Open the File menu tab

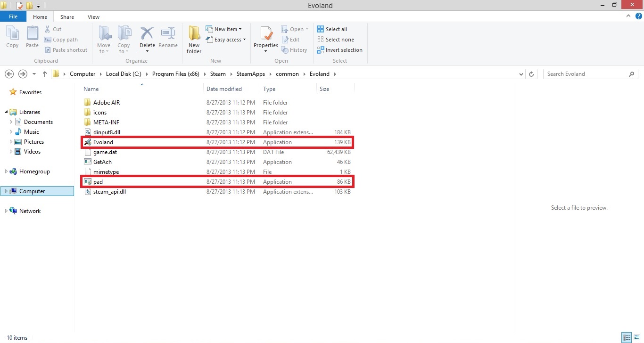coord(13,16)
